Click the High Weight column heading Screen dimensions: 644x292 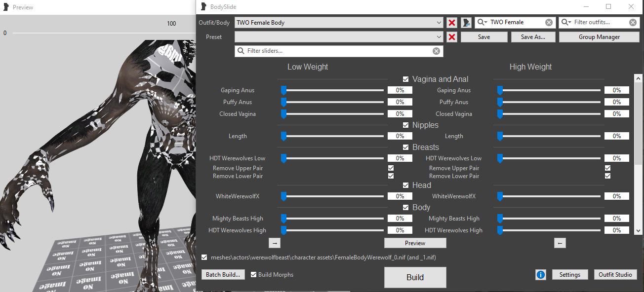tap(530, 67)
